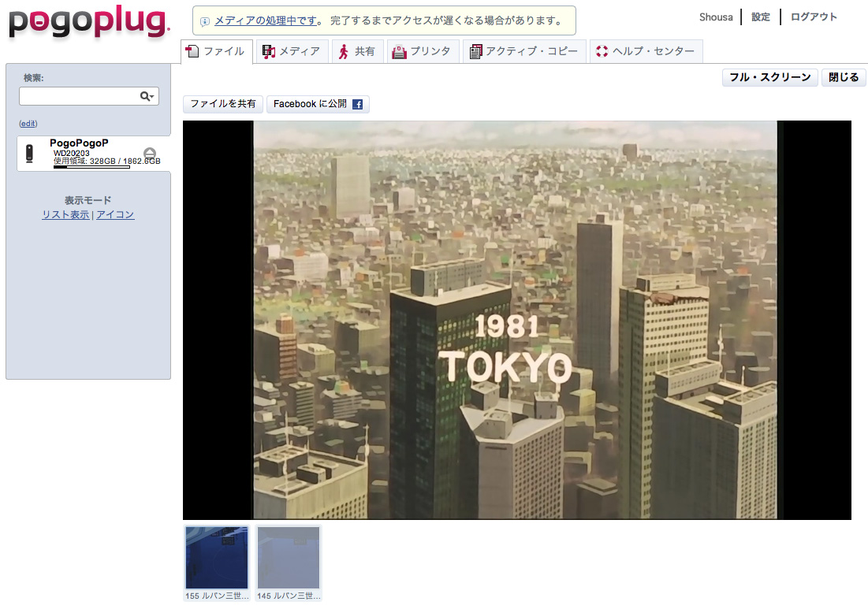
Task: Click the 表示モード heading text
Action: [88, 200]
